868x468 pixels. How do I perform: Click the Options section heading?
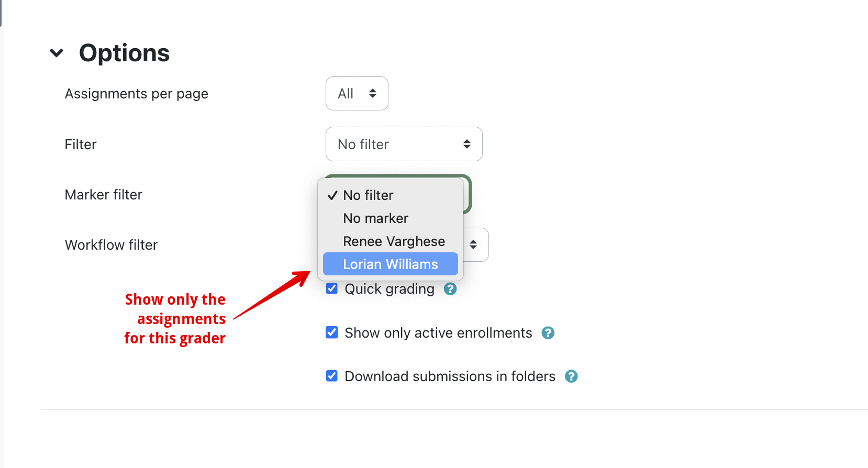click(x=124, y=53)
